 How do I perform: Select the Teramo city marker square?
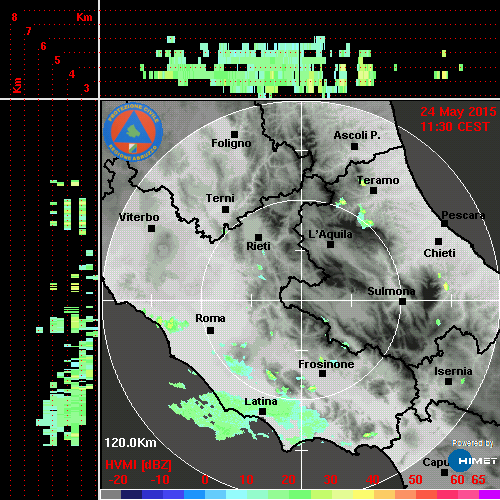(373, 191)
